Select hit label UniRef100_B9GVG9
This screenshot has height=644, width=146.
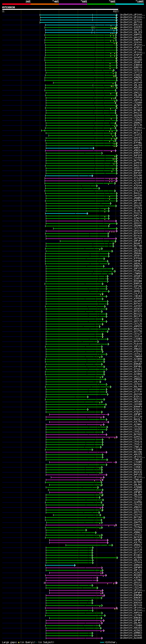(131, 603)
